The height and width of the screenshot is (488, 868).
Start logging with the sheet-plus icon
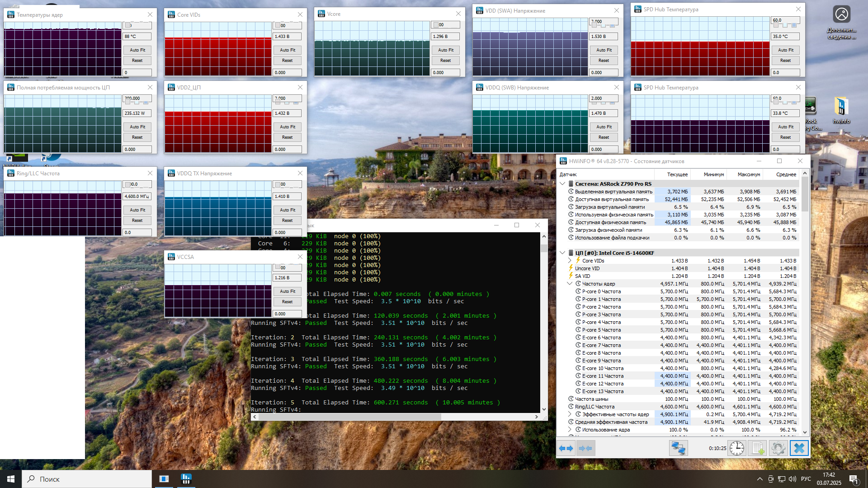click(x=757, y=448)
